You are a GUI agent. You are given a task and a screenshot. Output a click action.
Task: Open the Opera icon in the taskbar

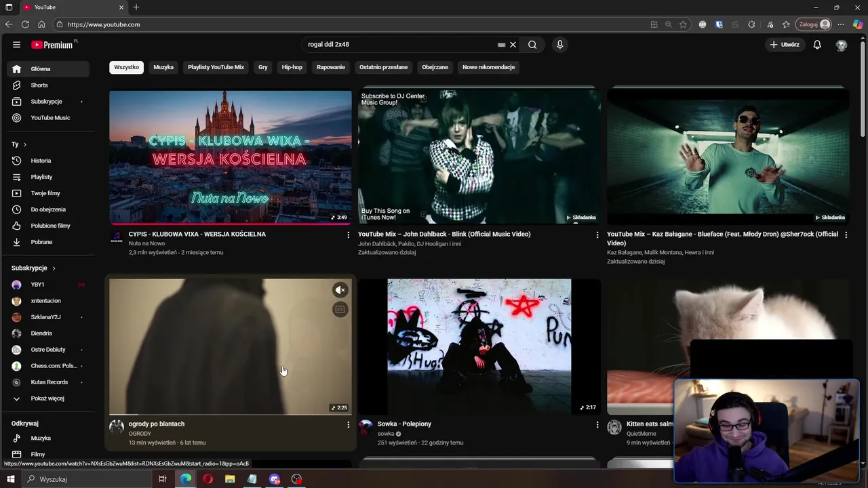tap(208, 479)
